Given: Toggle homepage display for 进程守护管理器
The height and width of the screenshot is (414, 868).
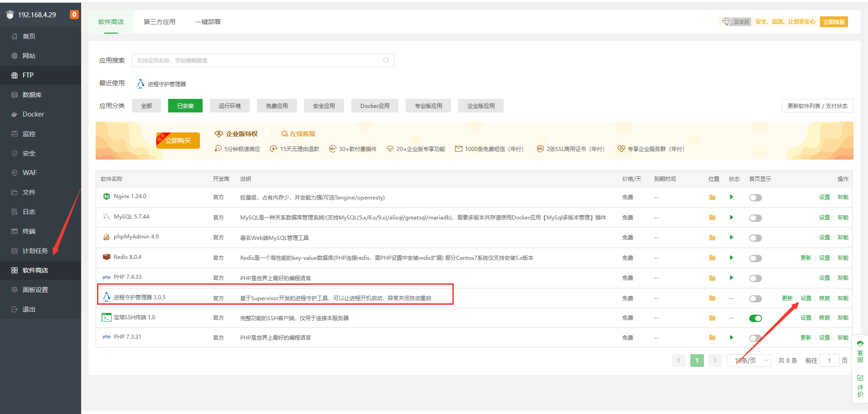Looking at the screenshot, I should [x=756, y=299].
